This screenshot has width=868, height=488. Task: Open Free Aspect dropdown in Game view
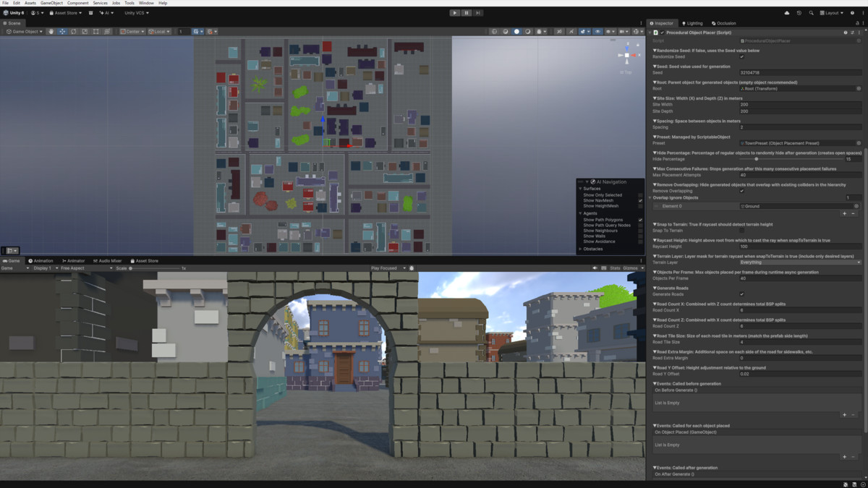coord(85,268)
